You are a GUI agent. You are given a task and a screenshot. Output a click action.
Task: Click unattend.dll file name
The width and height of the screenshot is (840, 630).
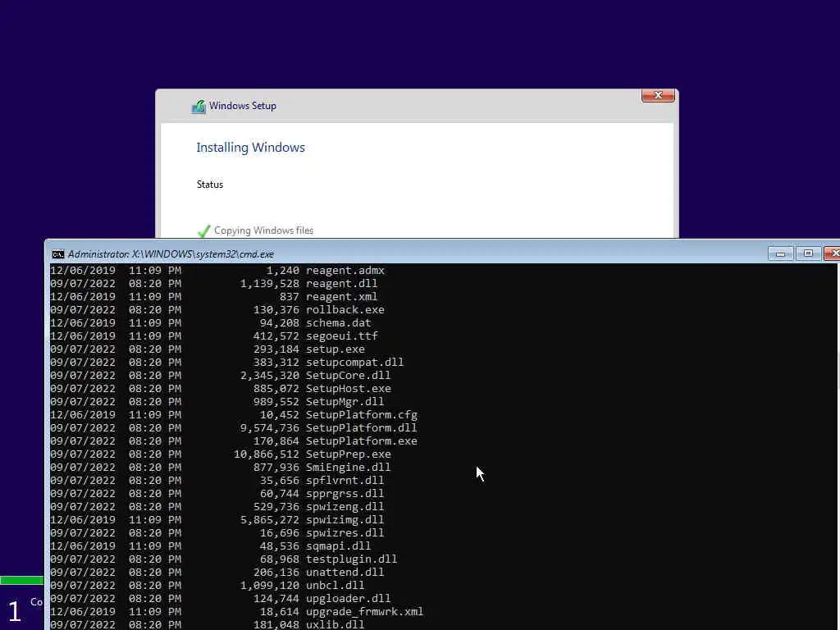(x=345, y=572)
